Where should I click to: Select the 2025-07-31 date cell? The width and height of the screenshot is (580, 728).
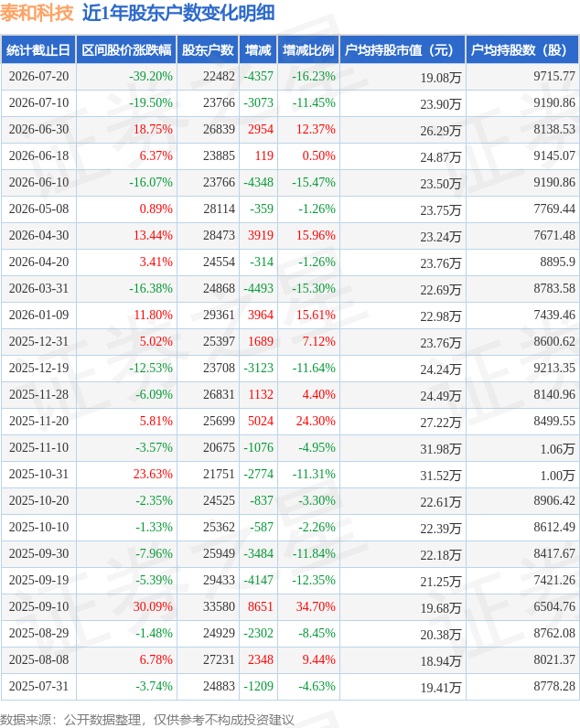pyautogui.click(x=38, y=686)
